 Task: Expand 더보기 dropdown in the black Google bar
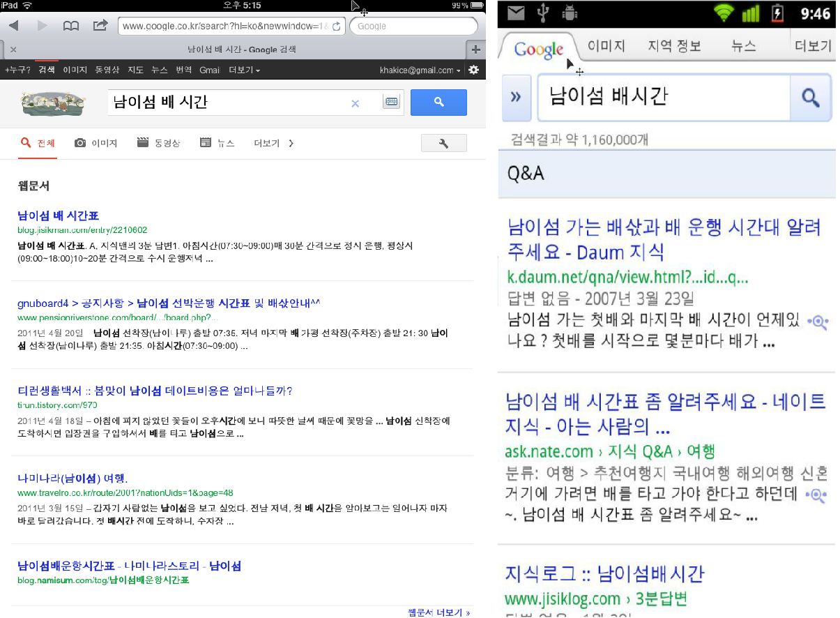[x=244, y=70]
